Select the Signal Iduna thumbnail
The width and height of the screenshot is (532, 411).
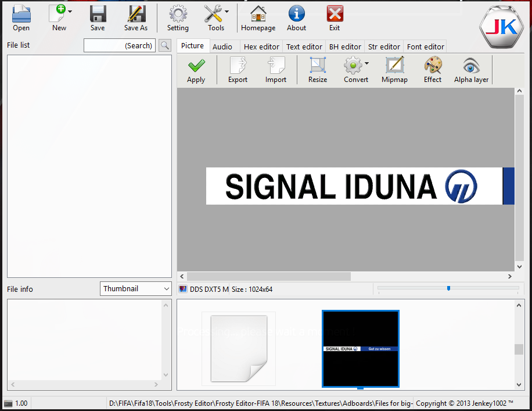click(x=361, y=349)
